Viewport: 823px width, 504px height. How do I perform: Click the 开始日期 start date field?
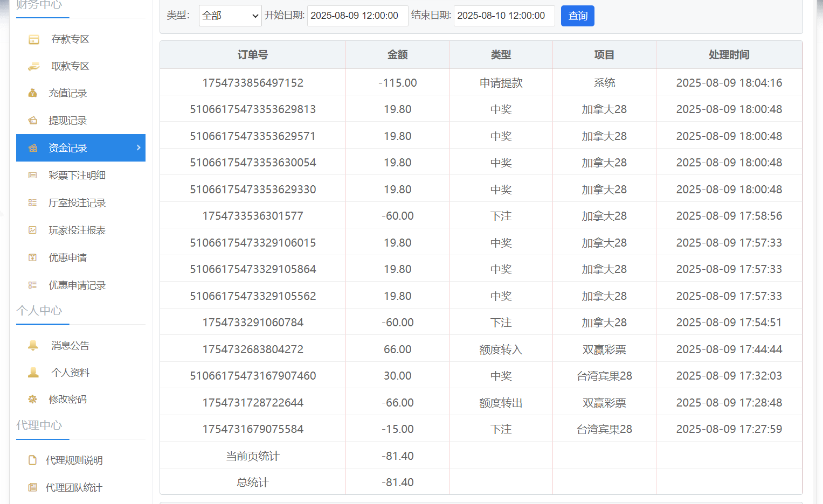click(x=357, y=16)
